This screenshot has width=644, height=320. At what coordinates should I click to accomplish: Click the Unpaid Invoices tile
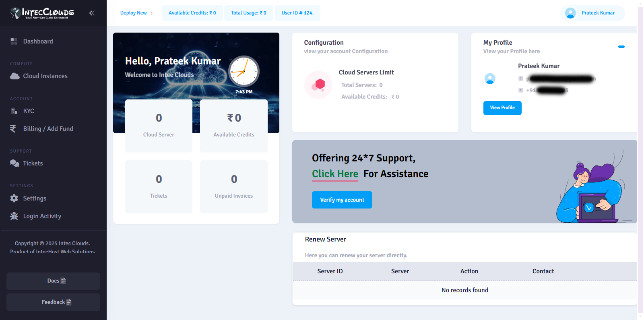234,187
